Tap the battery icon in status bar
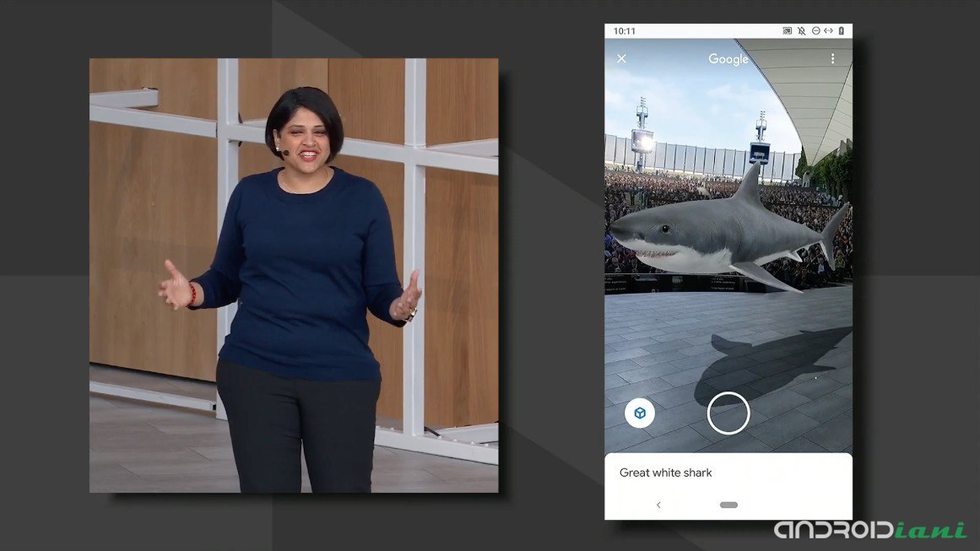Screen dimensions: 980x551 (842, 30)
